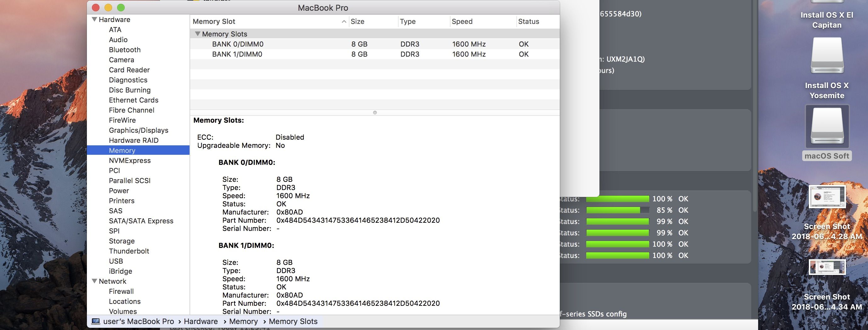The height and width of the screenshot is (330, 868).
Task: Sort by the Type column header
Action: click(424, 22)
